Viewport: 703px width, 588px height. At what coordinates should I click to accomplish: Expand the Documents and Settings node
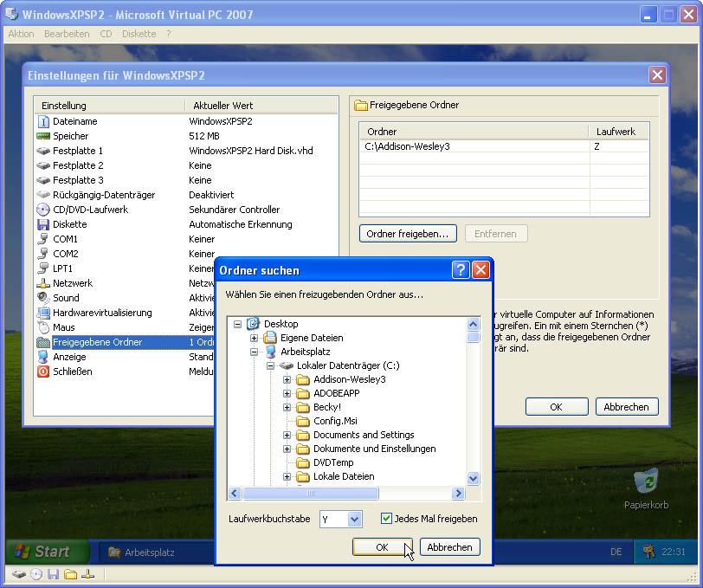287,435
